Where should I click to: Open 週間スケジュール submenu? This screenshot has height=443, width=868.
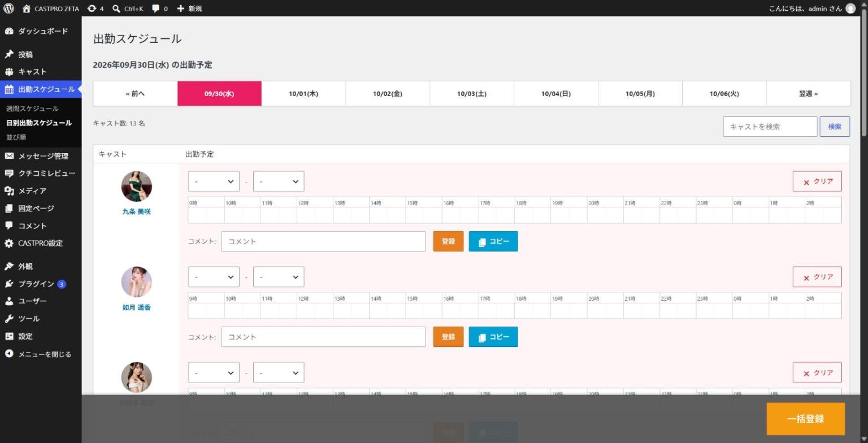(x=32, y=108)
